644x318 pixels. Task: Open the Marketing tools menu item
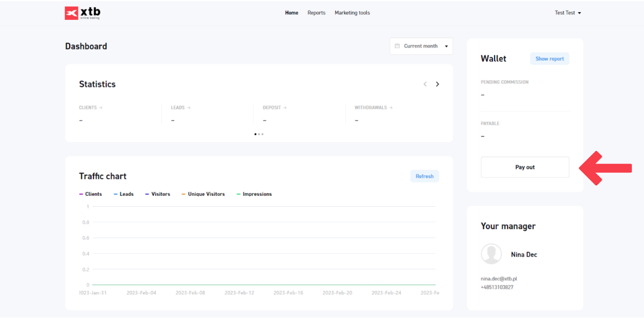[x=352, y=13]
